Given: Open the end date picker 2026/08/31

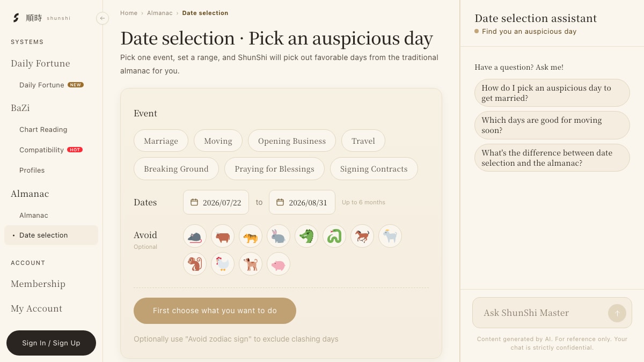Looking at the screenshot, I should pos(302,202).
